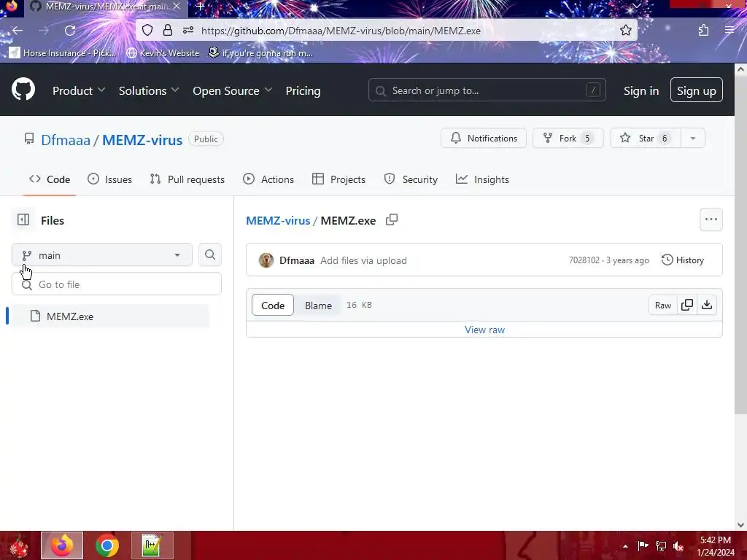The image size is (747, 560).
Task: Expand the Solutions menu
Action: click(x=149, y=90)
